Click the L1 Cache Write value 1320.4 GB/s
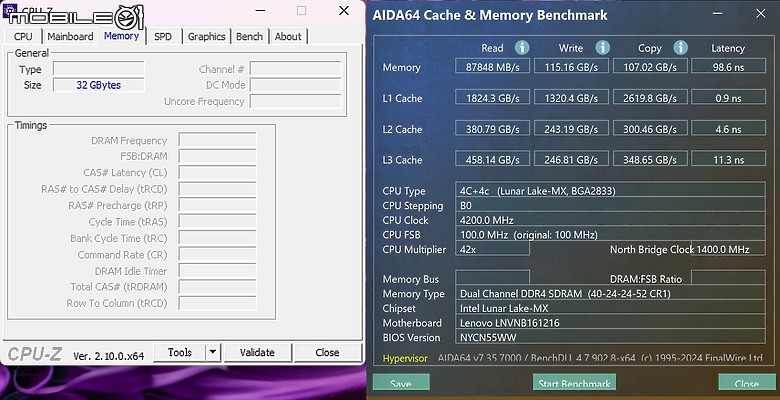 tap(571, 98)
